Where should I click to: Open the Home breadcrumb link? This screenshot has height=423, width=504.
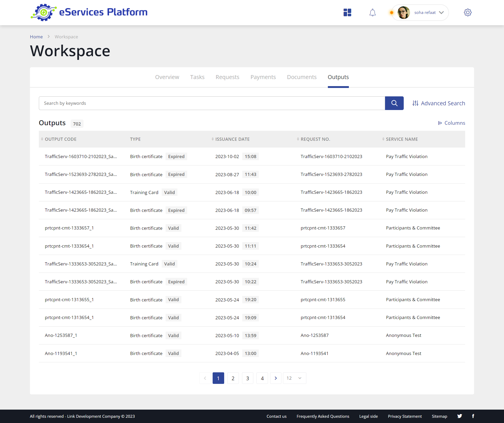click(36, 37)
